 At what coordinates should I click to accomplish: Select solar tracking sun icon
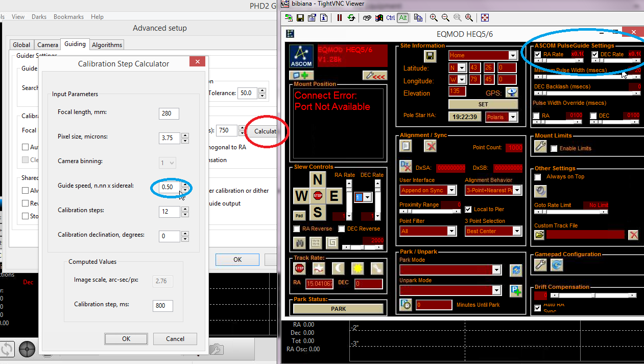click(x=357, y=267)
